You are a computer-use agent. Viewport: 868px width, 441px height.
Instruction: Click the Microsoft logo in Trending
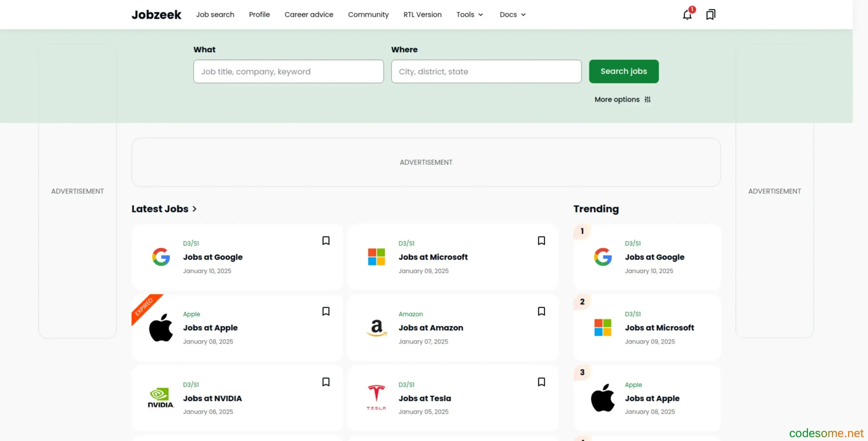(x=602, y=327)
